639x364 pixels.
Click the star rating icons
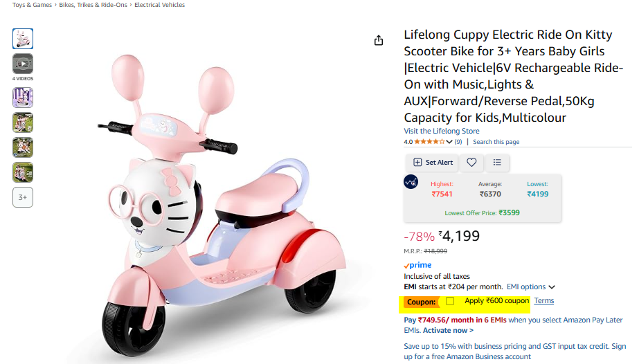(x=429, y=142)
